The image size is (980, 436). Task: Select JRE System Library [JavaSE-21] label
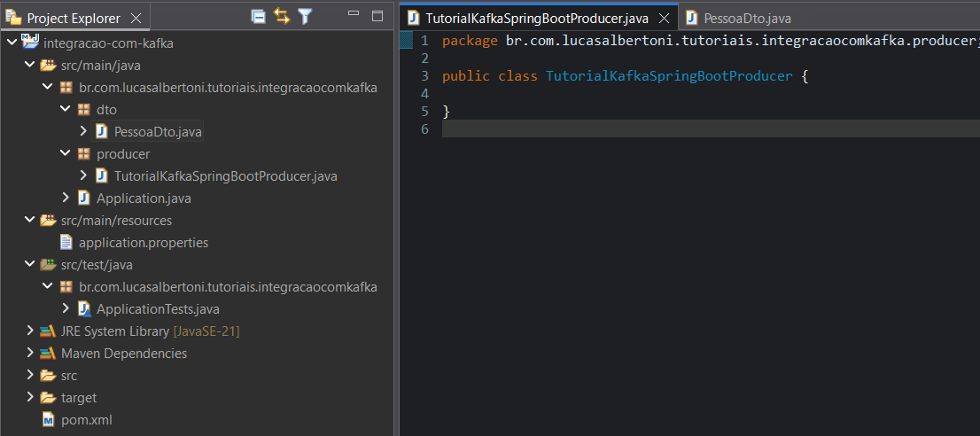click(150, 331)
